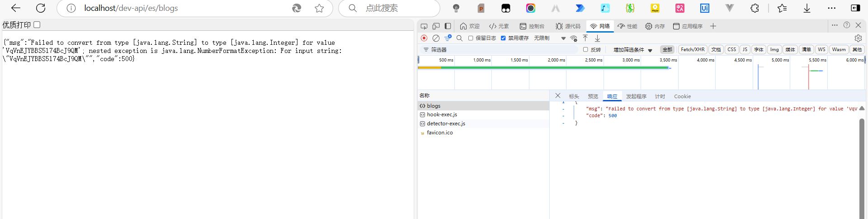Viewport: 868px width, 219px height.
Task: Switch to the 内存 tab
Action: 655,26
